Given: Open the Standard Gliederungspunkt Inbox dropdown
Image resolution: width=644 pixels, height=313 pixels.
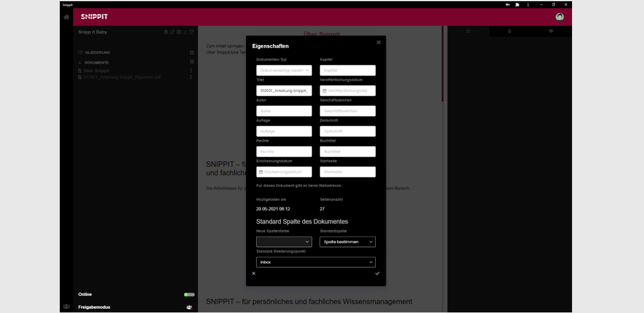Looking at the screenshot, I should pos(316,262).
